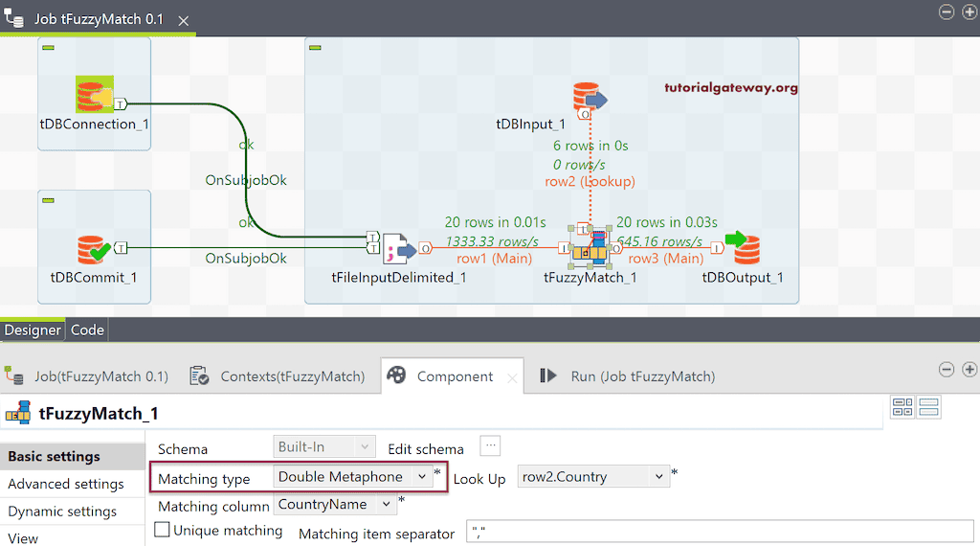Viewport: 980px width, 546px height.
Task: Select the tFuzzyMatch_1 component on canvas
Action: pos(590,246)
